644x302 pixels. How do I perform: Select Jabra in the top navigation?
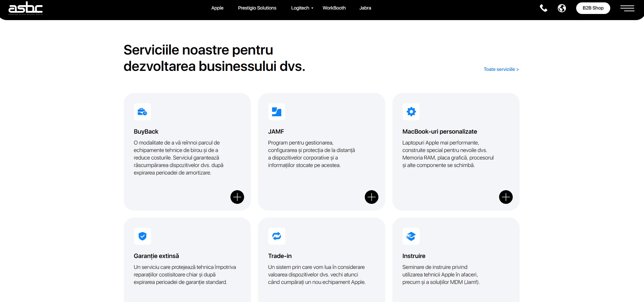(x=365, y=8)
